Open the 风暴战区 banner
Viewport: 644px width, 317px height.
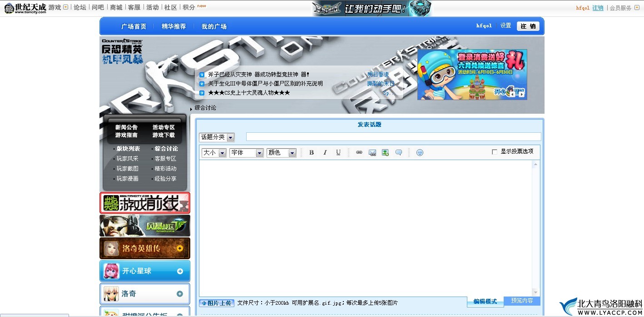145,226
